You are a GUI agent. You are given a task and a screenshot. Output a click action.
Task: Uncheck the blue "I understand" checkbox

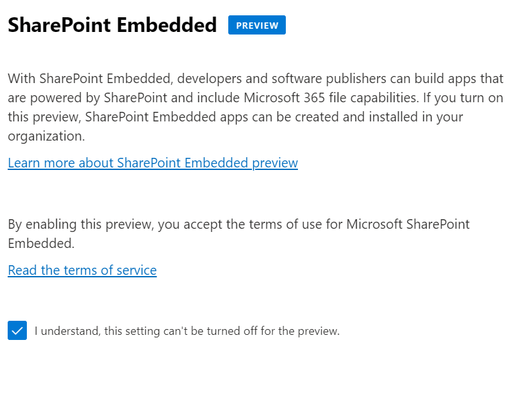(x=17, y=330)
